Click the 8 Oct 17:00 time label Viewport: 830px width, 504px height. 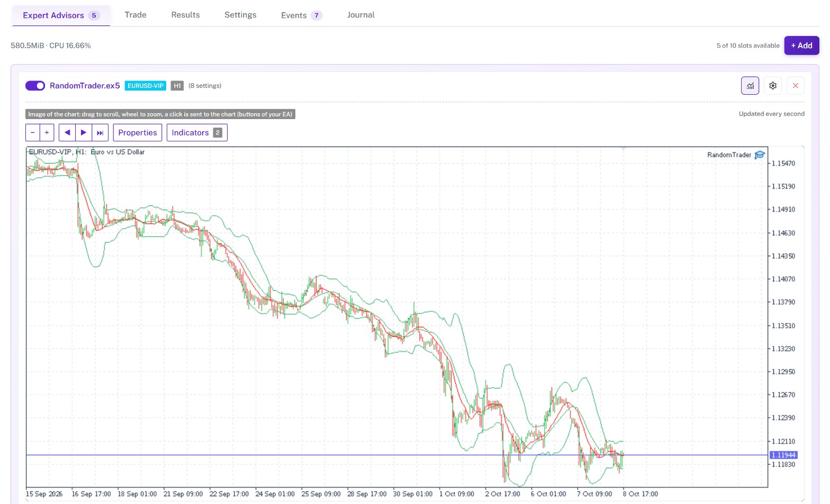(640, 494)
